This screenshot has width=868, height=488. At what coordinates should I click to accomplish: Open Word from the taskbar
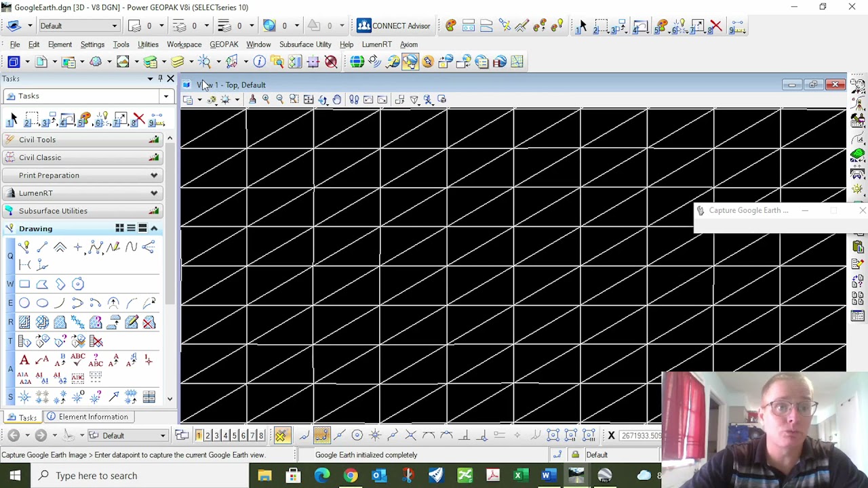pos(547,475)
